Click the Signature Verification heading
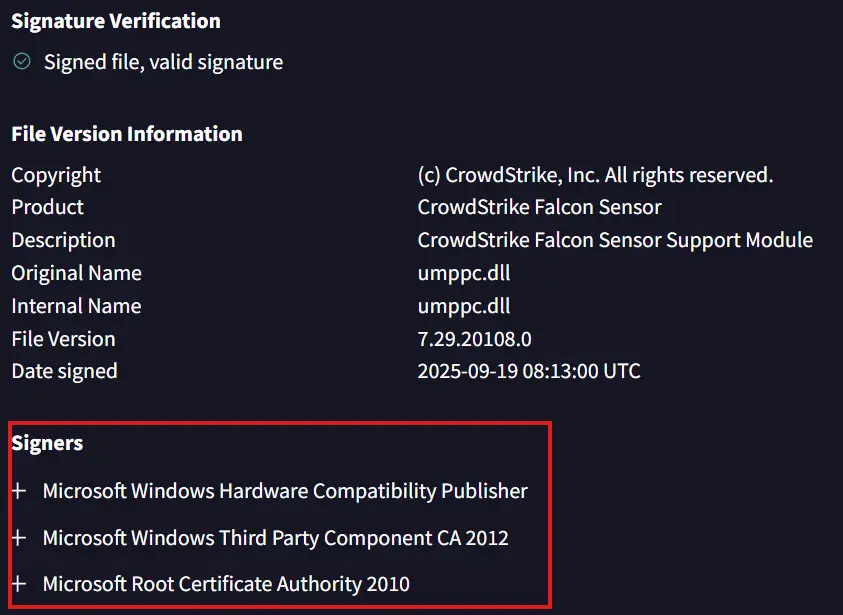843x615 pixels. coord(116,21)
